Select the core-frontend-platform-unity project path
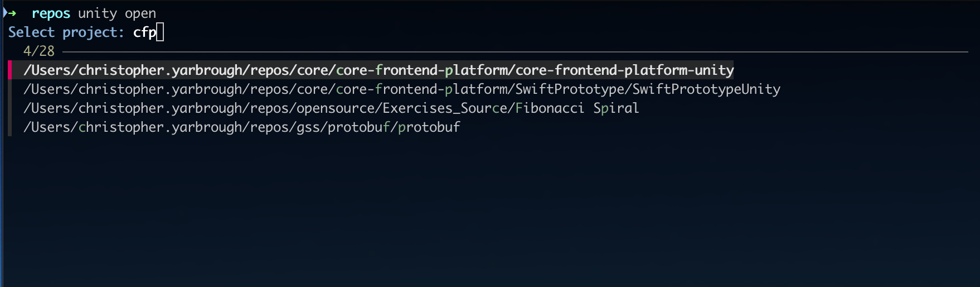Viewport: 980px width, 287px height. coord(379,70)
